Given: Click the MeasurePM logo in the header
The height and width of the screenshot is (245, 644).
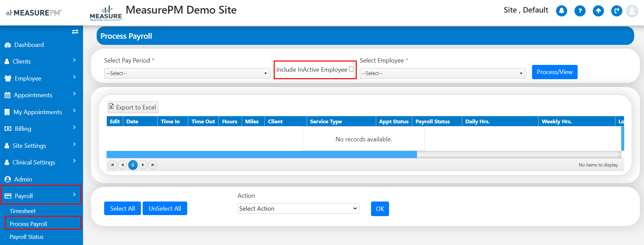Looking at the screenshot, I should (33, 13).
